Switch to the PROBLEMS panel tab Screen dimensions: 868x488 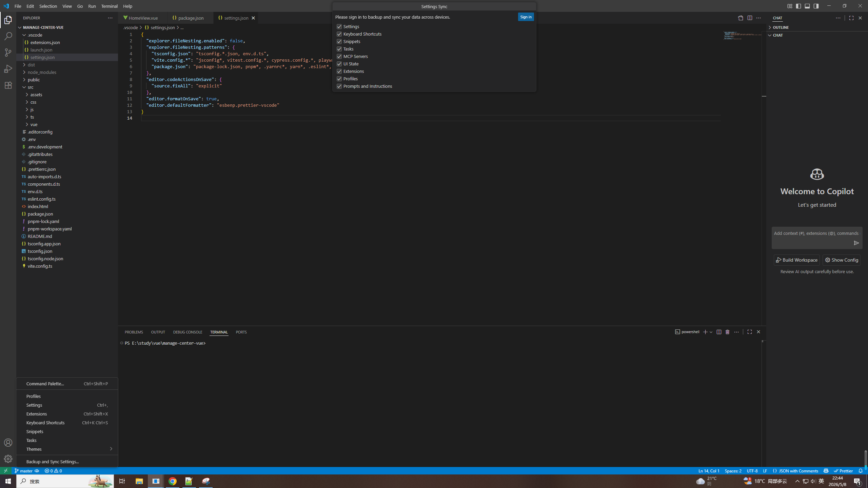134,332
